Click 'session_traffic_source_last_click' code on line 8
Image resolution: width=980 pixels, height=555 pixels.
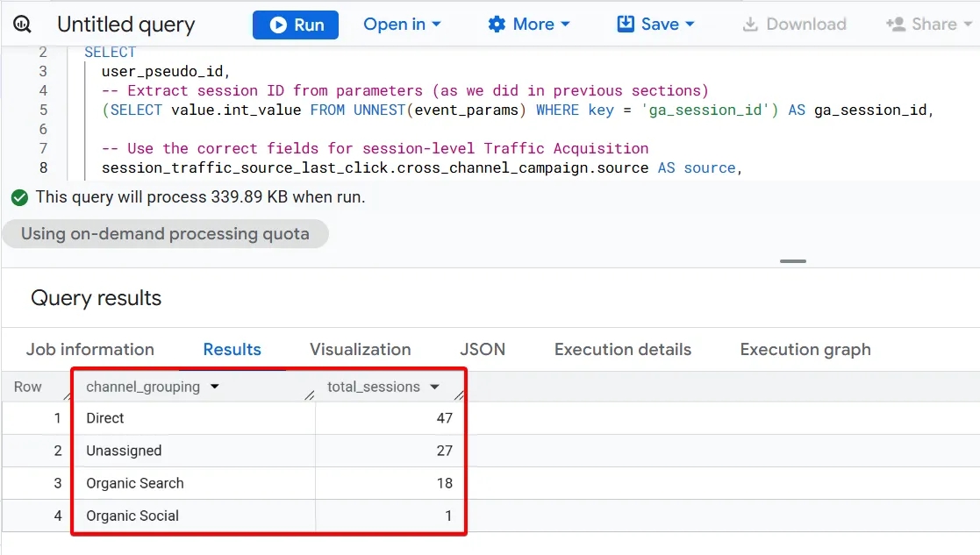point(245,168)
